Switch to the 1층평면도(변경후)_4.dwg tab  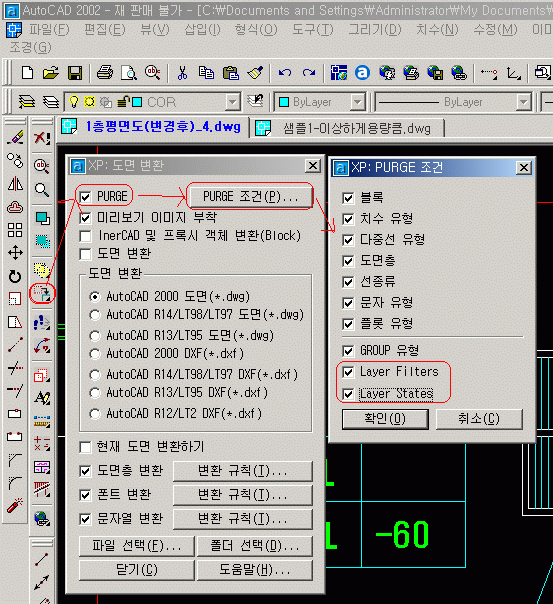point(154,127)
